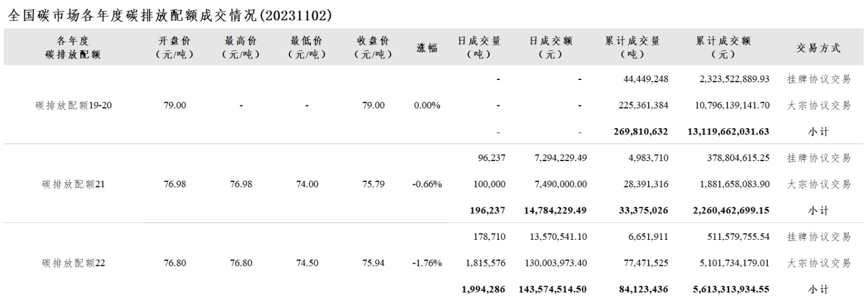Select cumulative volume 269,810,632
Image resolution: width=868 pixels, height=299 pixels.
[641, 132]
